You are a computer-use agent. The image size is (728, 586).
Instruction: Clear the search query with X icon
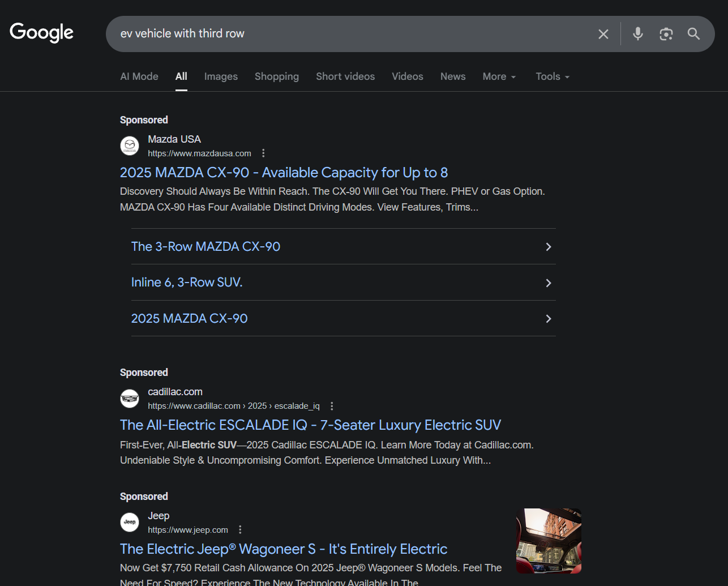(x=603, y=34)
